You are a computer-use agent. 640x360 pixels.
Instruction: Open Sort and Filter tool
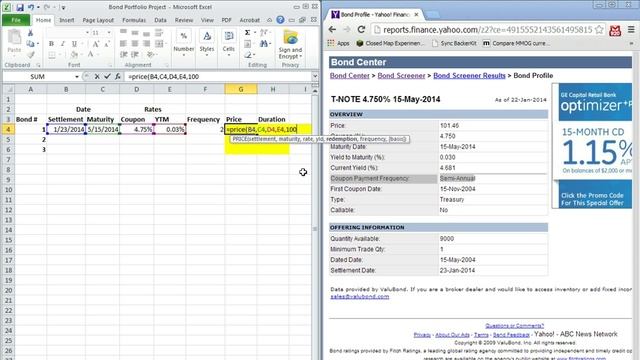[x=264, y=33]
